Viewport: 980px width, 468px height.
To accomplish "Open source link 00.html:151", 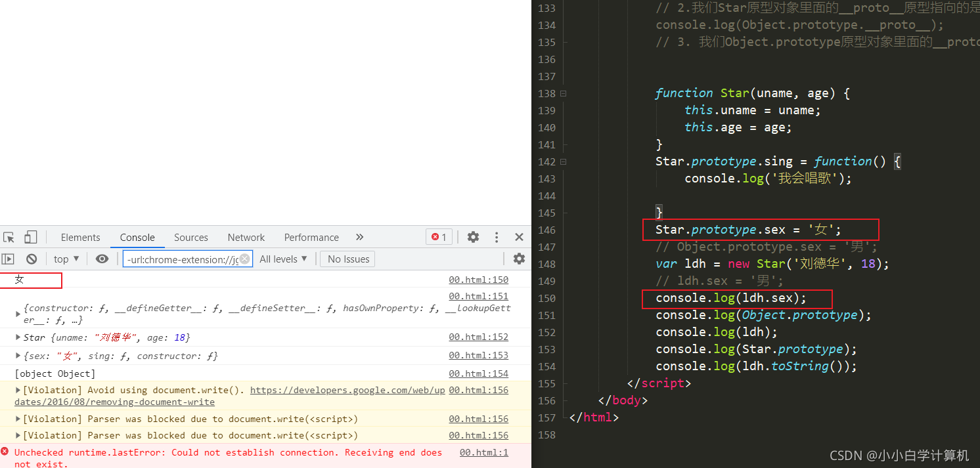I will (x=478, y=296).
